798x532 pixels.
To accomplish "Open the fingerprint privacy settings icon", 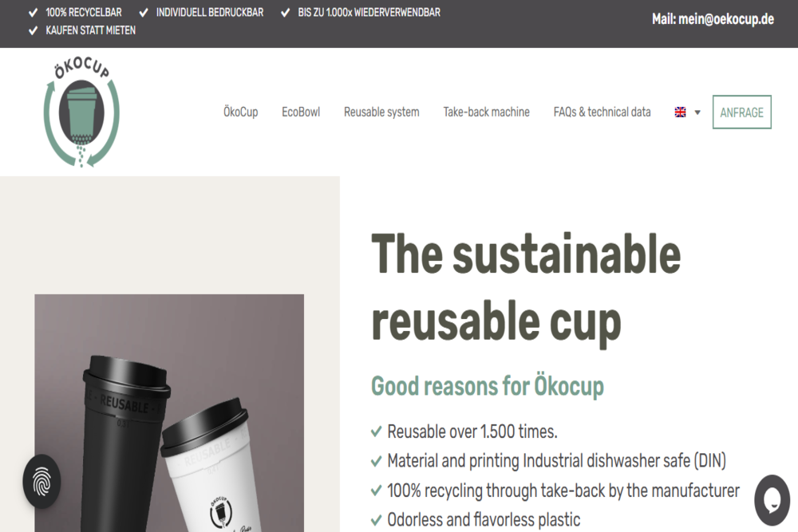I will coord(41,481).
